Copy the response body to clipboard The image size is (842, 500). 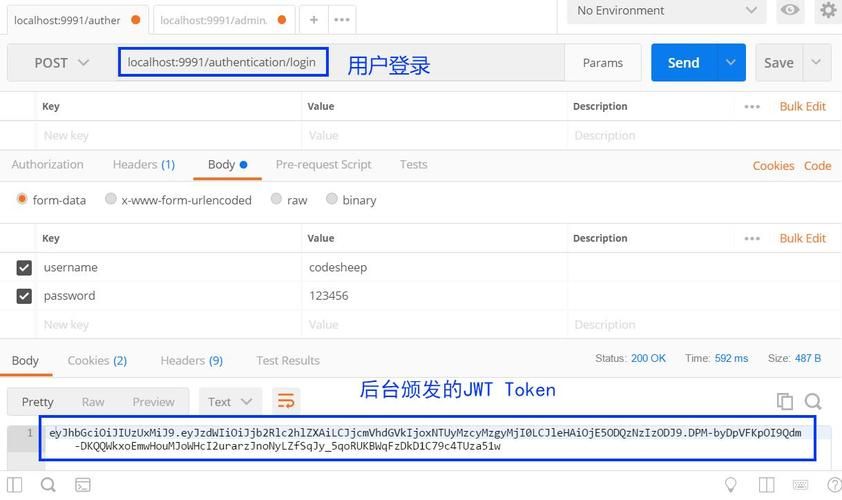pyautogui.click(x=785, y=401)
